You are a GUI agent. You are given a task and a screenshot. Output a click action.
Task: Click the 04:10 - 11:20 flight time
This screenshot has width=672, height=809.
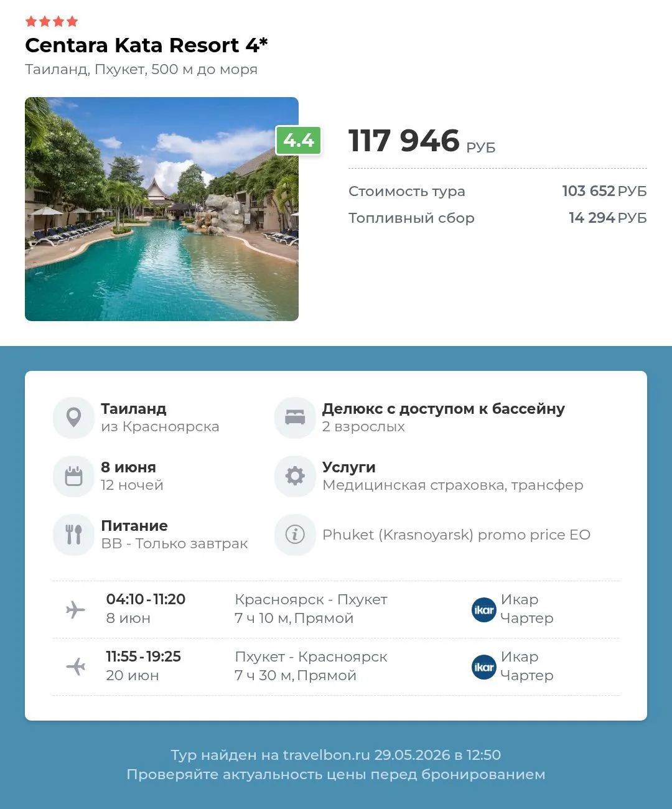[146, 599]
